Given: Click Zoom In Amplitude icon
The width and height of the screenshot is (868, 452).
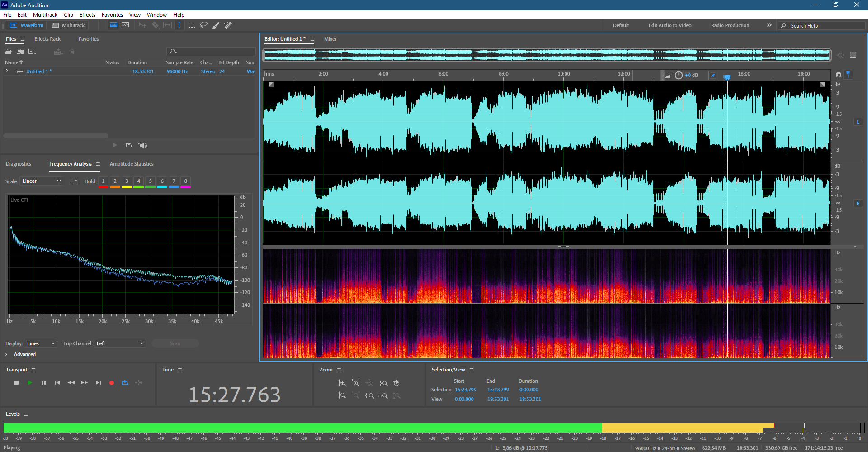Looking at the screenshot, I should point(342,383).
